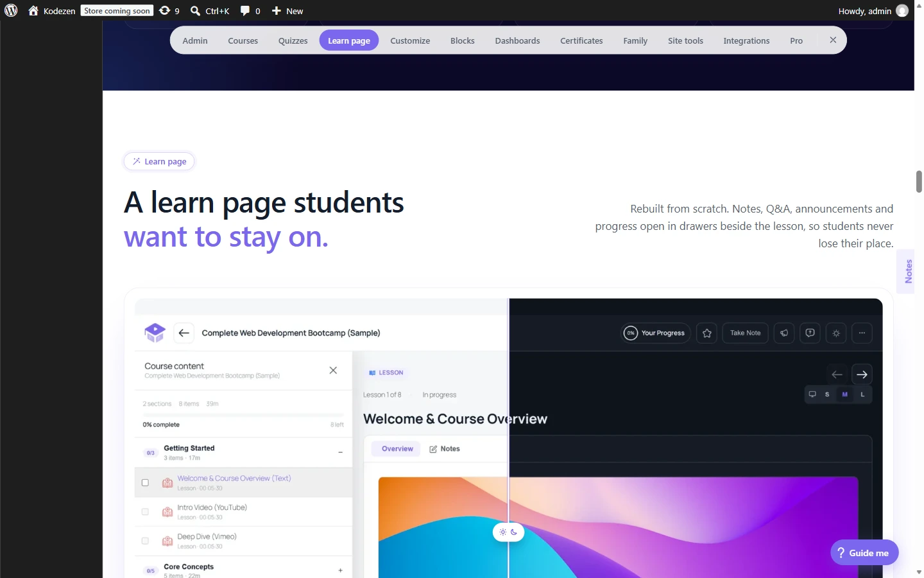Switch to the lesson Notes tab
The height and width of the screenshot is (578, 924).
(x=445, y=449)
